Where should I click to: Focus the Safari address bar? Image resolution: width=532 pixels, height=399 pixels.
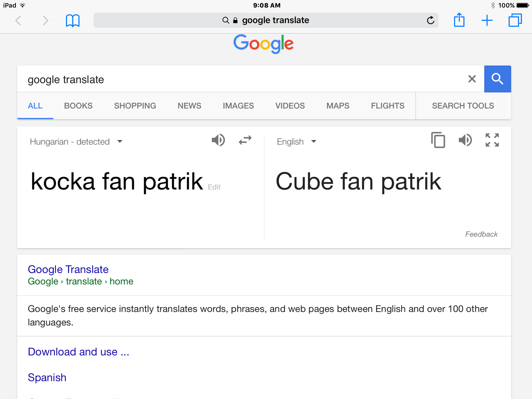click(x=266, y=20)
